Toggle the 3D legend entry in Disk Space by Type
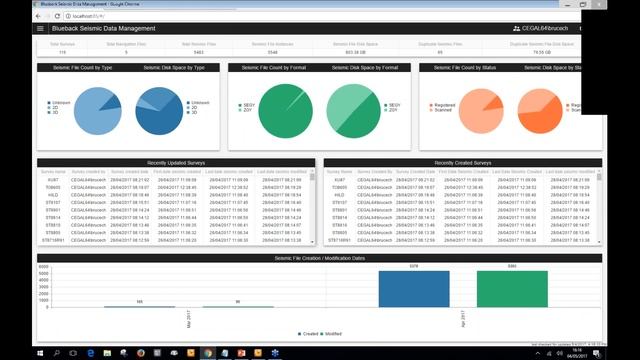640x360 pixels. 192,113
